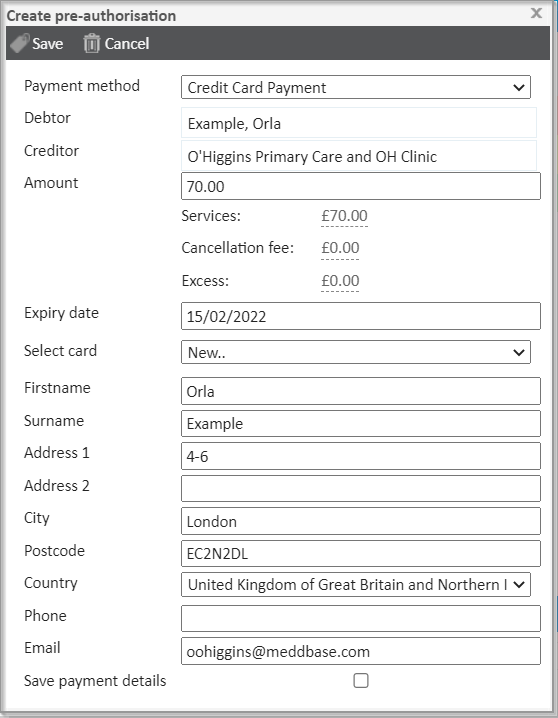Click into the Expiry date field

[x=361, y=316]
